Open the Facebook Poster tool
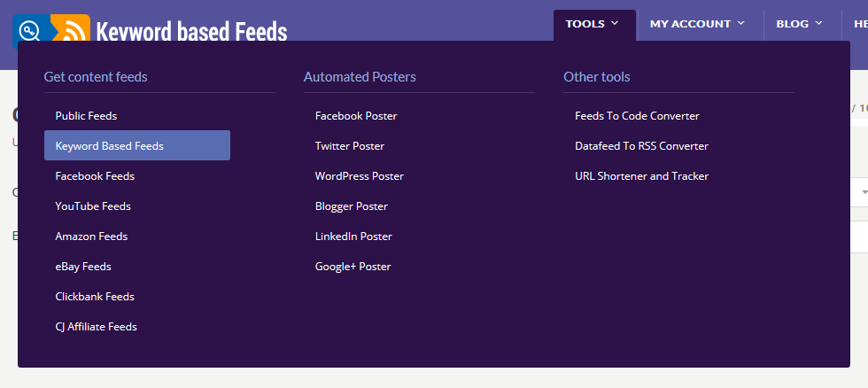The image size is (868, 388). tap(356, 116)
